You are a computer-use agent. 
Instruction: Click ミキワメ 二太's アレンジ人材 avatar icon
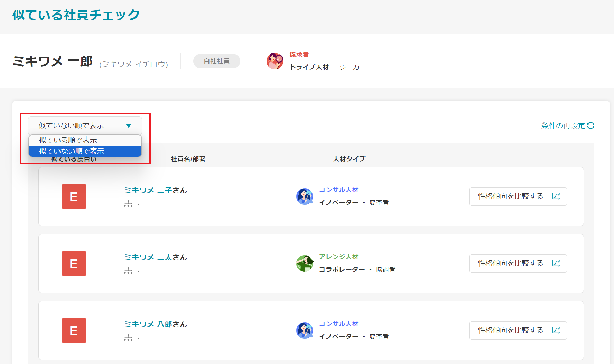tap(305, 263)
